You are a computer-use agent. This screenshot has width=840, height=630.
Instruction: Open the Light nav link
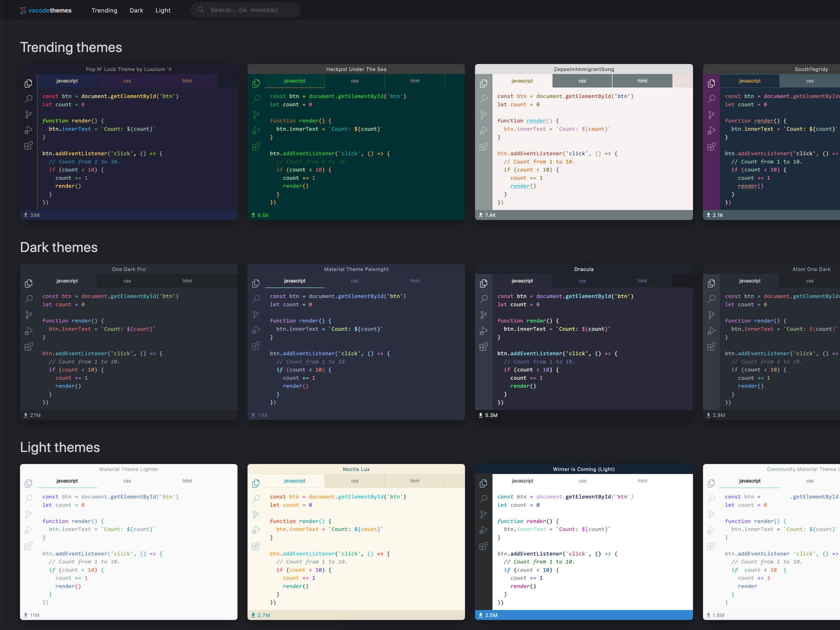pos(163,10)
